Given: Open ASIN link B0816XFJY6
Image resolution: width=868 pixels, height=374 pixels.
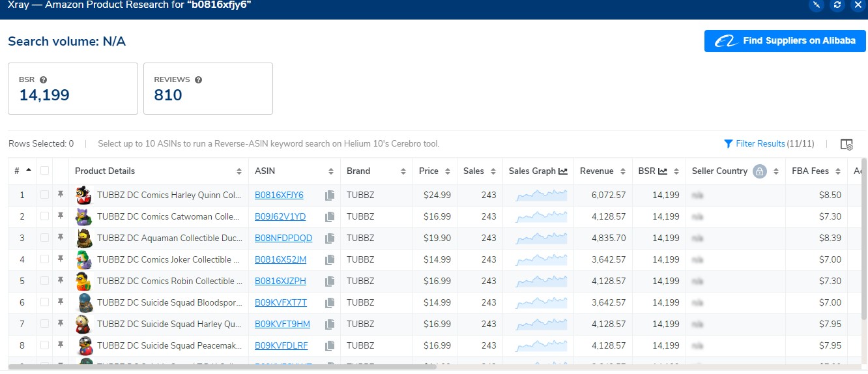Looking at the screenshot, I should pyautogui.click(x=279, y=195).
